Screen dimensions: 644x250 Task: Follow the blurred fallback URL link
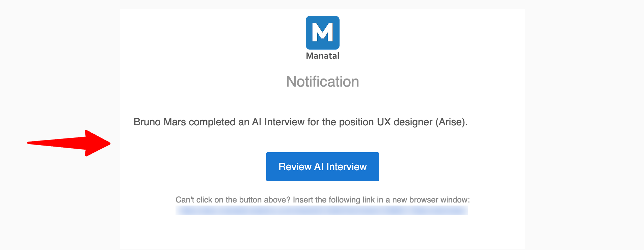pyautogui.click(x=322, y=211)
